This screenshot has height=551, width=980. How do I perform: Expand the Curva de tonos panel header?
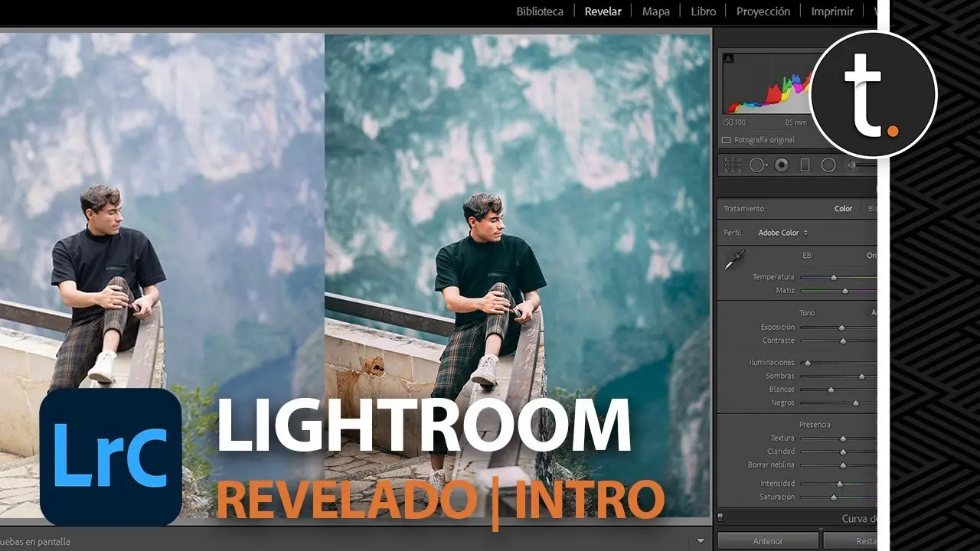(859, 518)
